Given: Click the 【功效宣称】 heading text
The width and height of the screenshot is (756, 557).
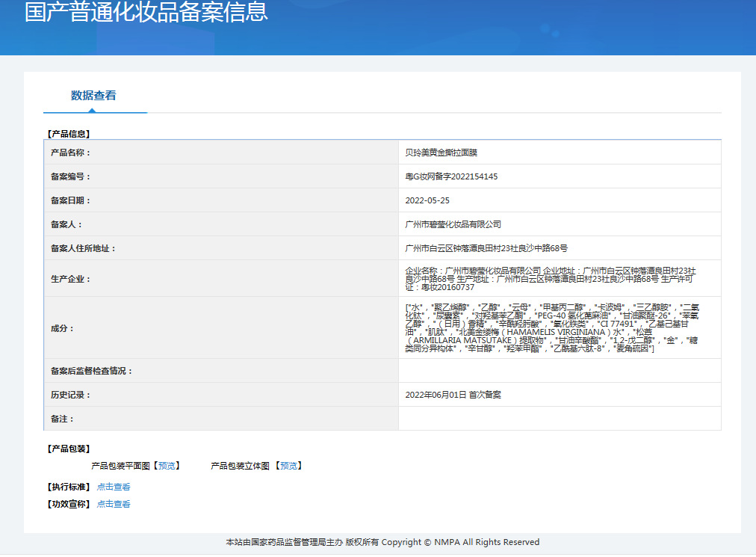Looking at the screenshot, I should pos(69,504).
